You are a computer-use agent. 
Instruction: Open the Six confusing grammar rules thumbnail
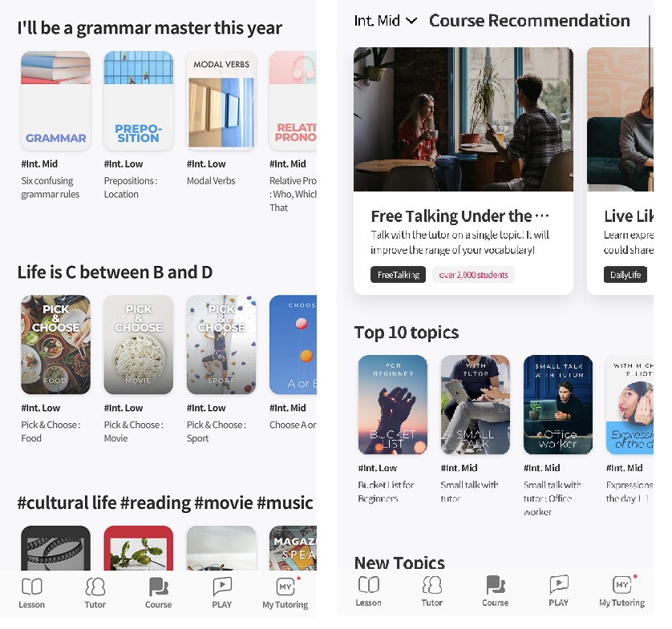point(55,101)
